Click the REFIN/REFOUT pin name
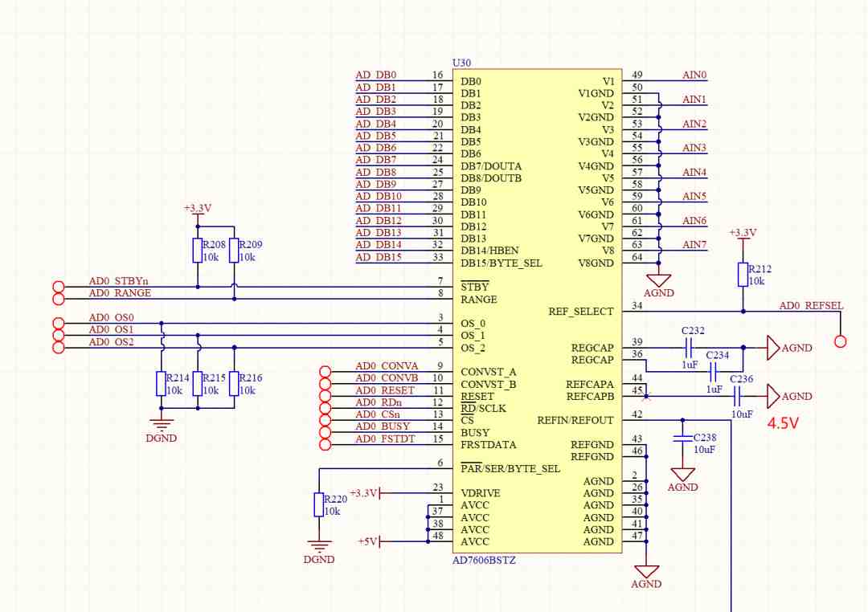The height and width of the screenshot is (612, 868). coord(575,421)
